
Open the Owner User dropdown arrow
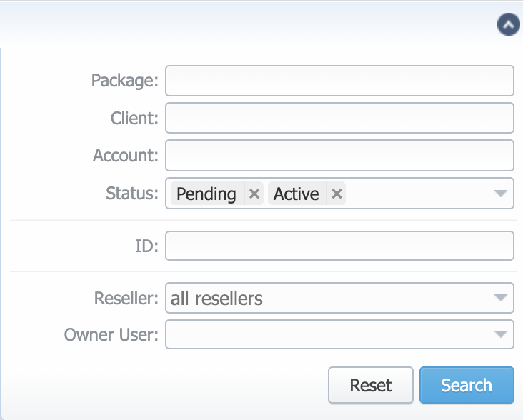coord(502,334)
